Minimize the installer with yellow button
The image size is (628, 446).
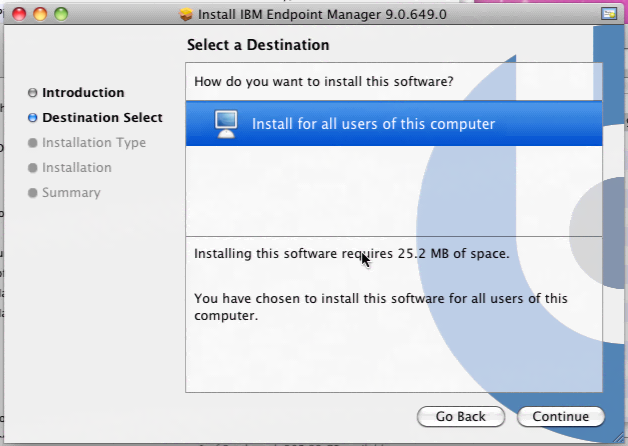[40, 14]
